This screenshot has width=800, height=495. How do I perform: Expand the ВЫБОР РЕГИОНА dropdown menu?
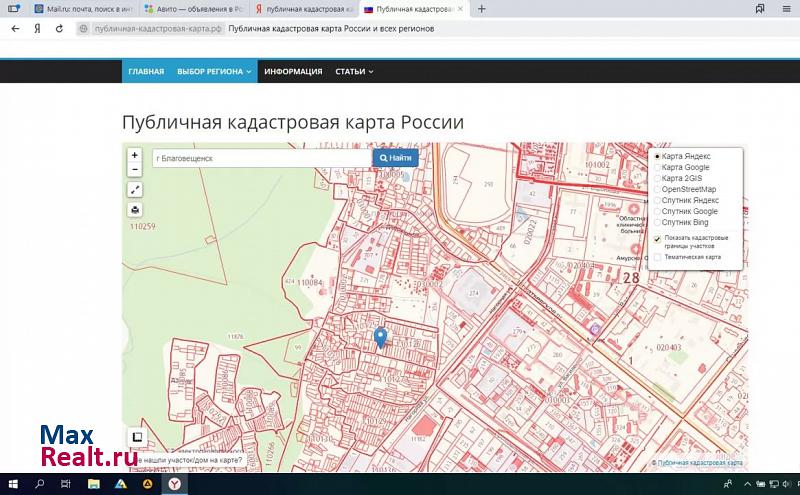[214, 72]
